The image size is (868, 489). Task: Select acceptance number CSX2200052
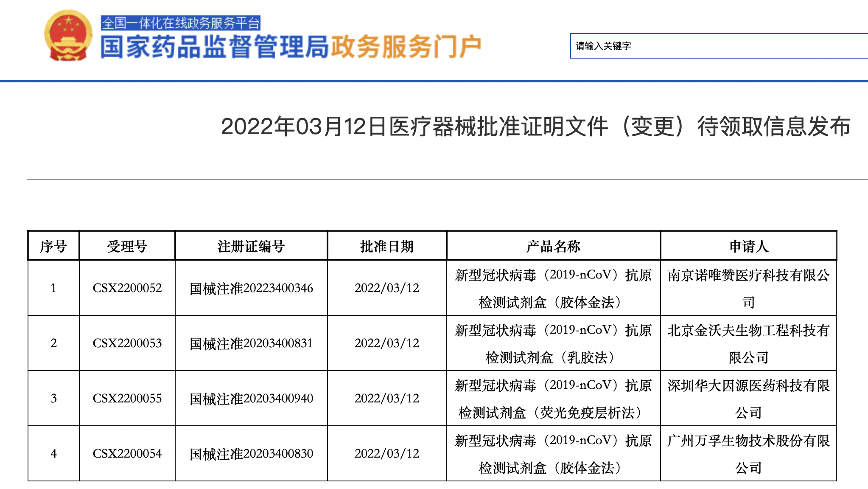click(127, 288)
